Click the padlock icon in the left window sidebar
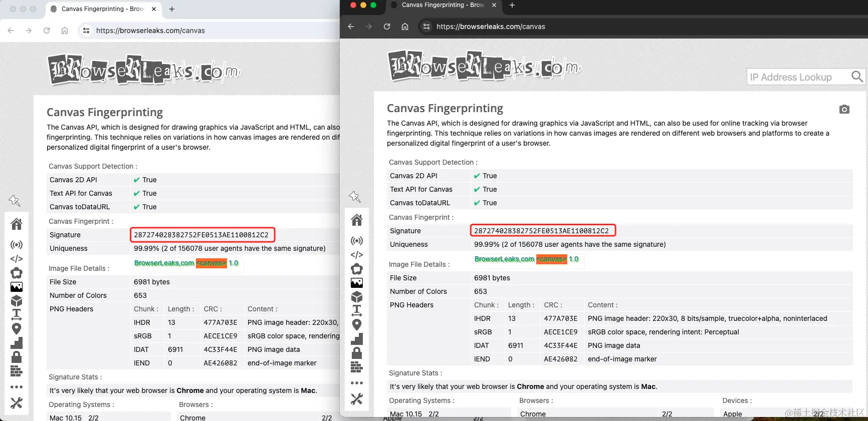 [17, 357]
